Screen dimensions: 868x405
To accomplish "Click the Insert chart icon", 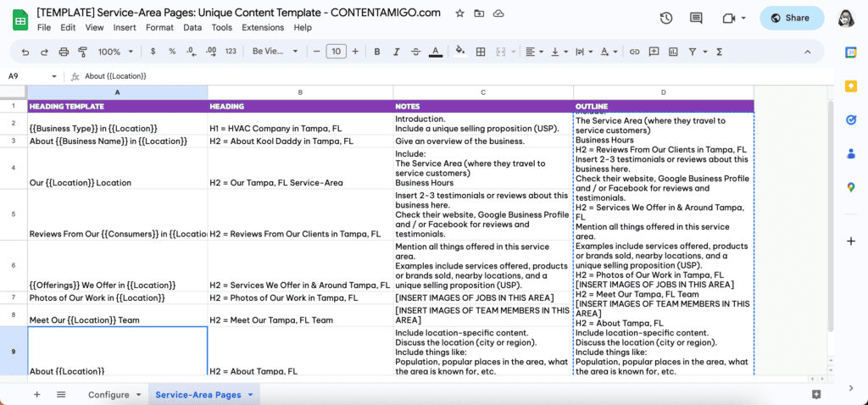I will click(673, 52).
